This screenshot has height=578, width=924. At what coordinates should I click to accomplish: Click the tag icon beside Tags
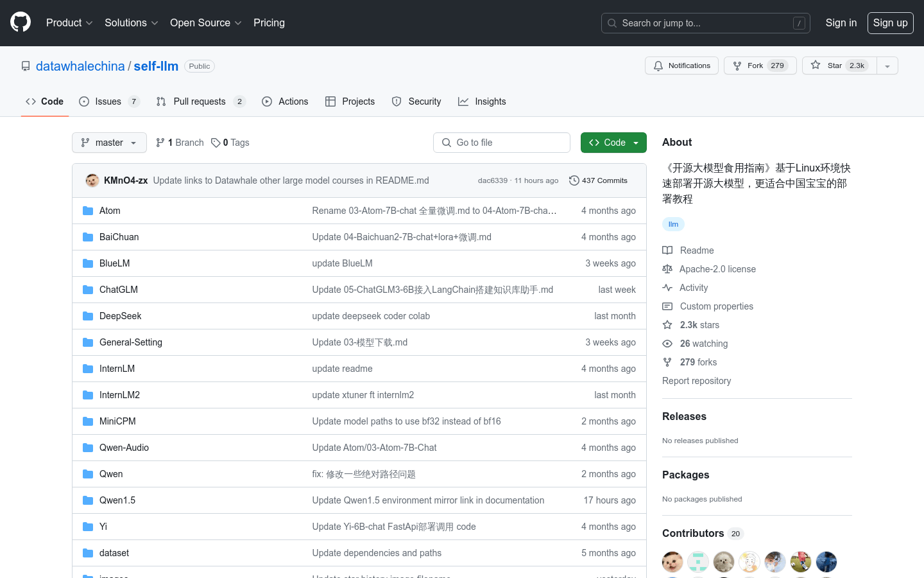click(x=216, y=143)
